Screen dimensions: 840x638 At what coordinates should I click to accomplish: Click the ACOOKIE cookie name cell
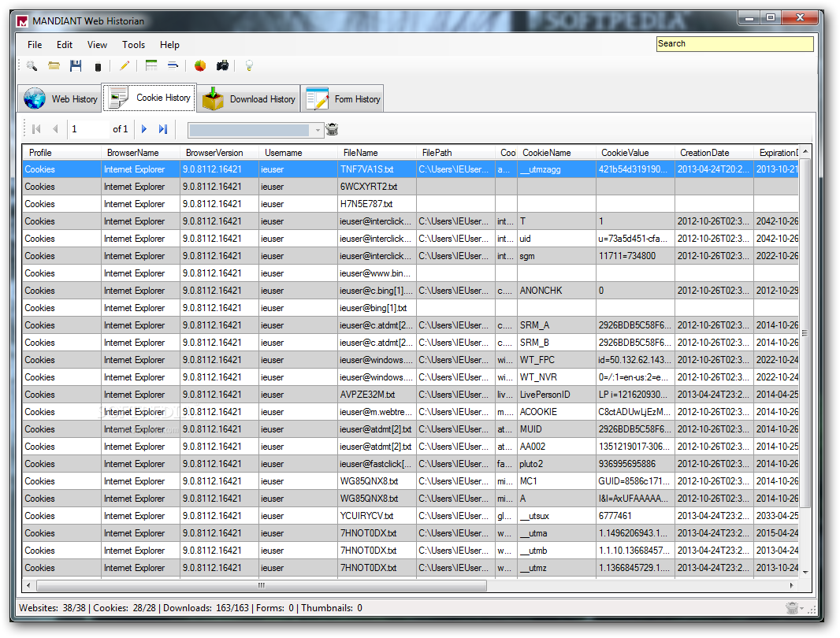(x=556, y=412)
